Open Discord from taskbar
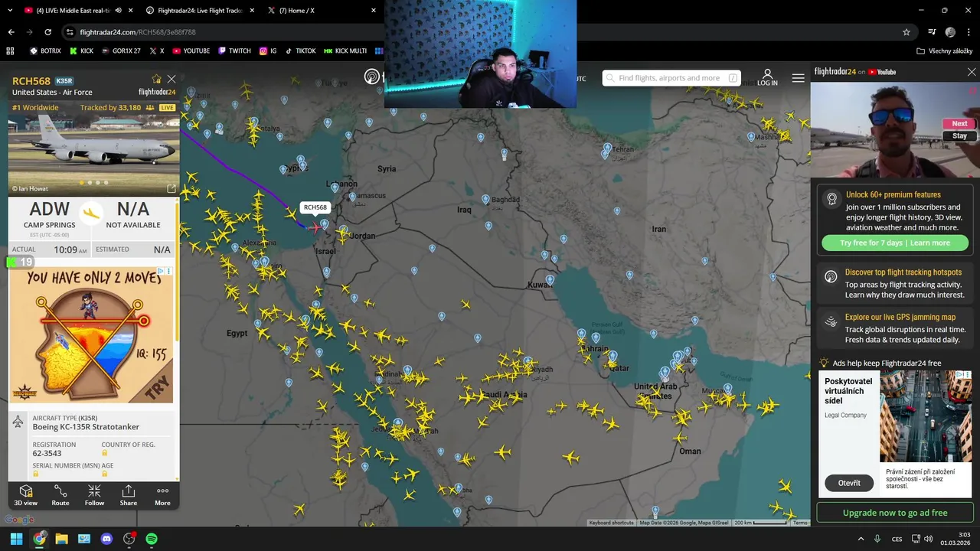The image size is (980, 551). (x=106, y=539)
